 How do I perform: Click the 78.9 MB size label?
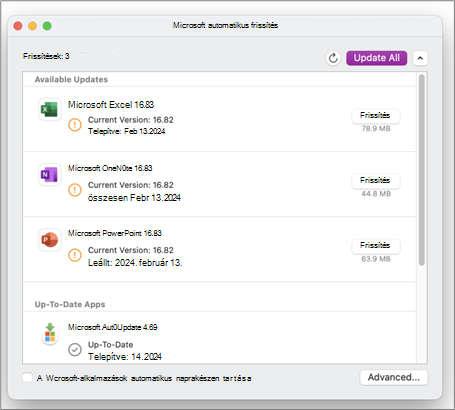click(376, 129)
